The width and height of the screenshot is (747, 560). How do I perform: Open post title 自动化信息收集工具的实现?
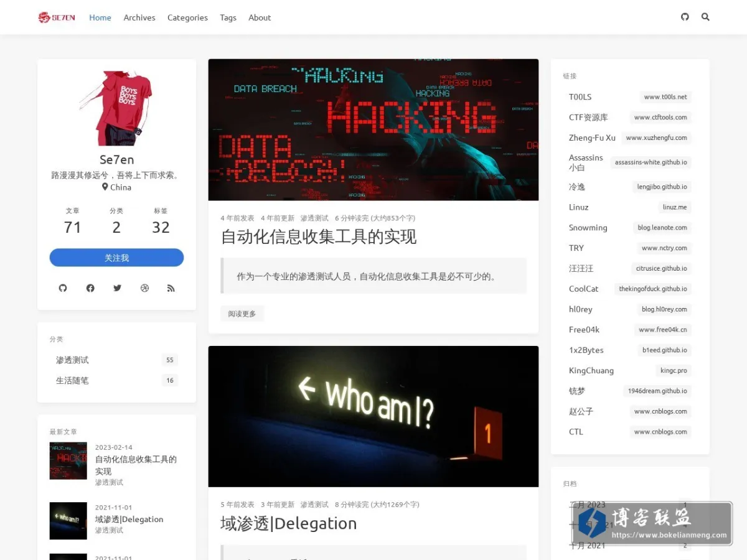[319, 237]
